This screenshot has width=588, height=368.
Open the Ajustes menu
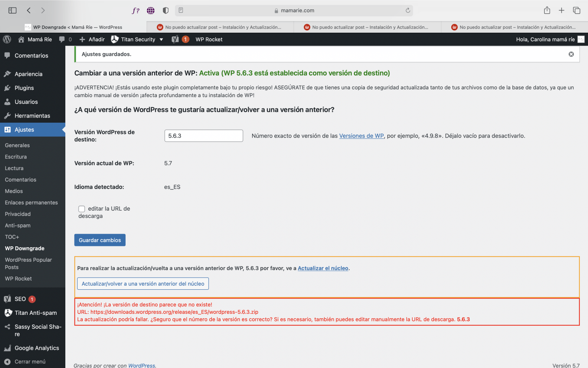[33, 130]
